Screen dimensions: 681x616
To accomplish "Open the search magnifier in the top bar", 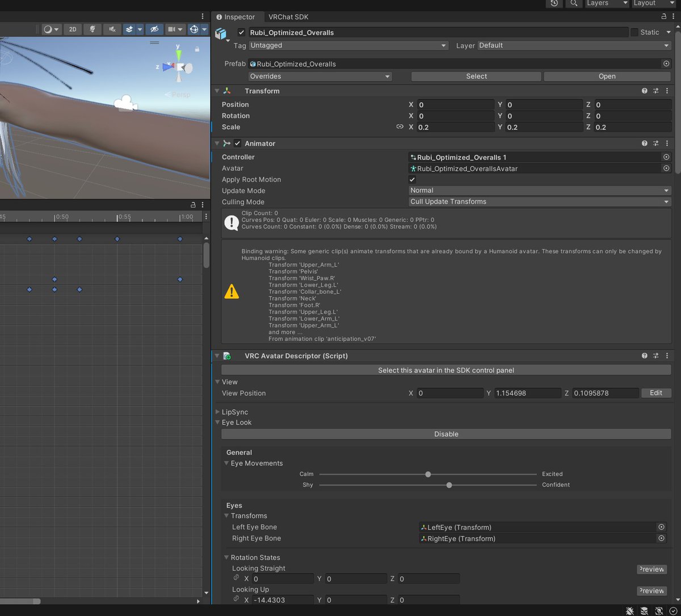I will [x=574, y=3].
